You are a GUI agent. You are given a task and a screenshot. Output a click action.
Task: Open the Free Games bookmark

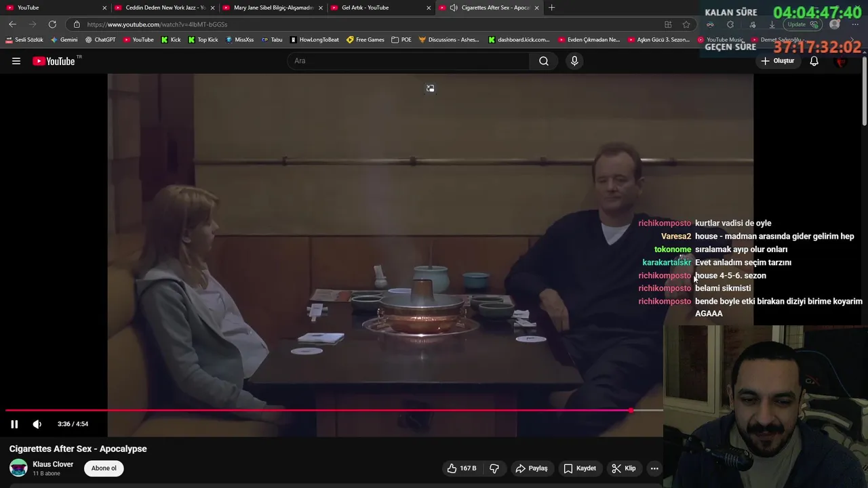(366, 40)
